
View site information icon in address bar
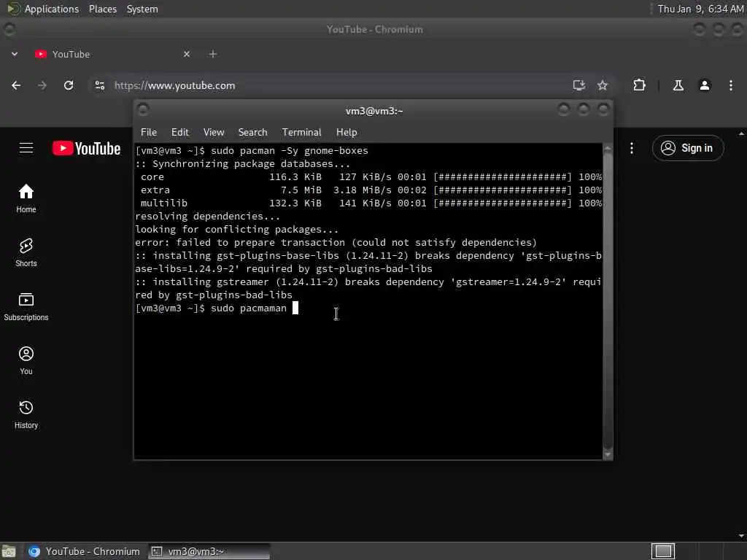(99, 85)
